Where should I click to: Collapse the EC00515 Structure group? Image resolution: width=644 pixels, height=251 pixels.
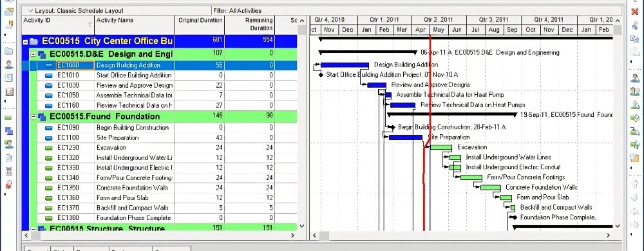[x=33, y=229]
